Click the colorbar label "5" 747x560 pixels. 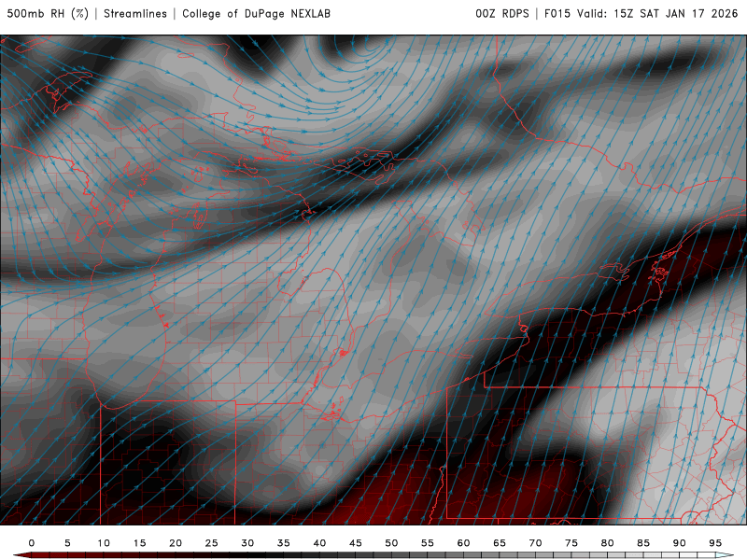[x=67, y=543]
